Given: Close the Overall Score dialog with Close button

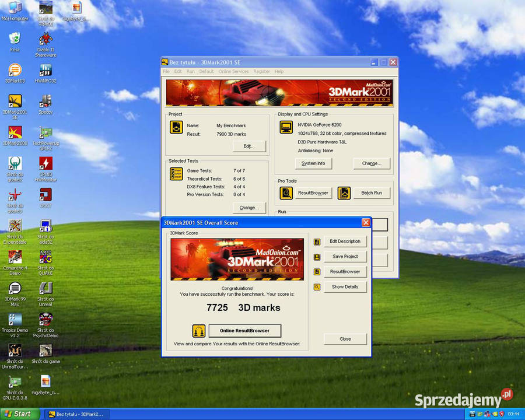Looking at the screenshot, I should point(345,338).
